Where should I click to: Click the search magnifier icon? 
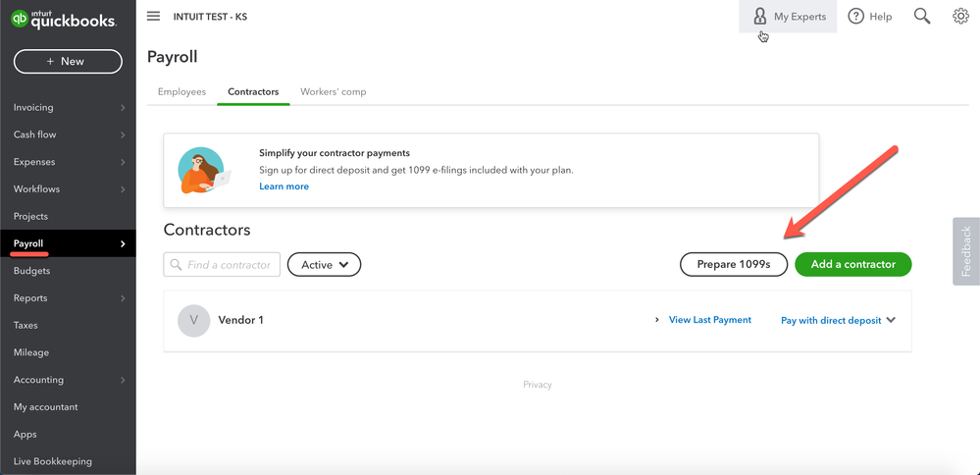pos(922,16)
